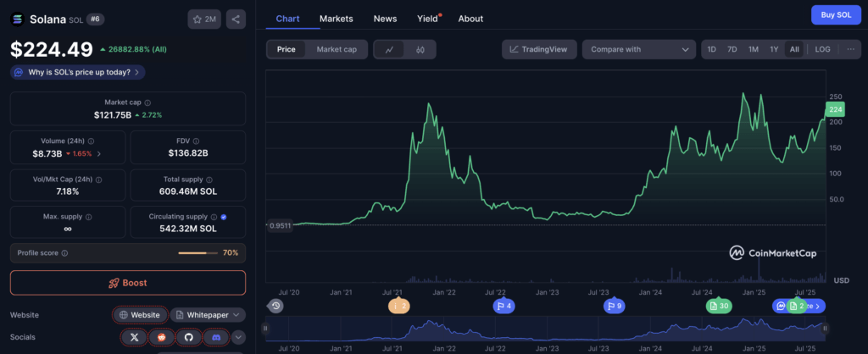The height and width of the screenshot is (354, 868).
Task: Open the X (Twitter) social link
Action: click(x=134, y=337)
